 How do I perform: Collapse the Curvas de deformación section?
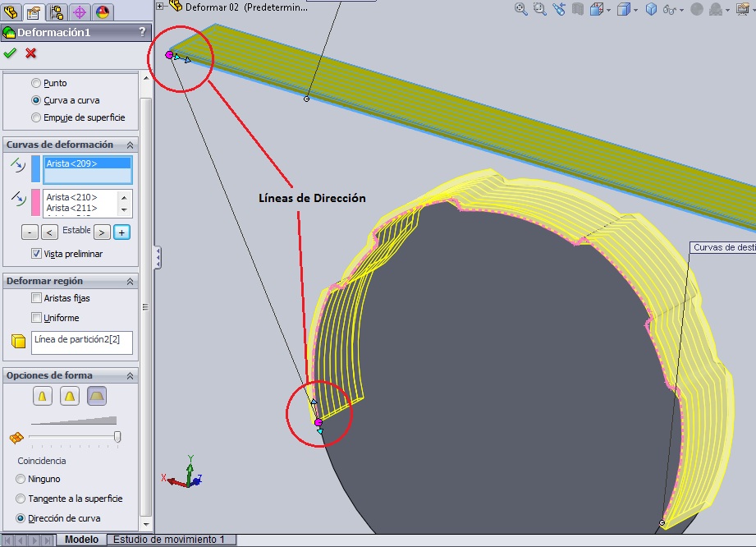point(130,145)
